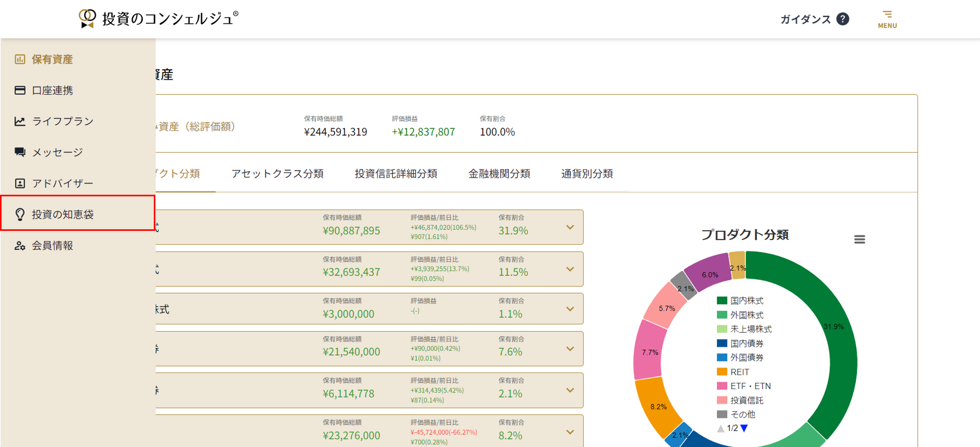980x447 pixels.
Task: Click the 会員情報 user settings icon
Action: coord(20,246)
